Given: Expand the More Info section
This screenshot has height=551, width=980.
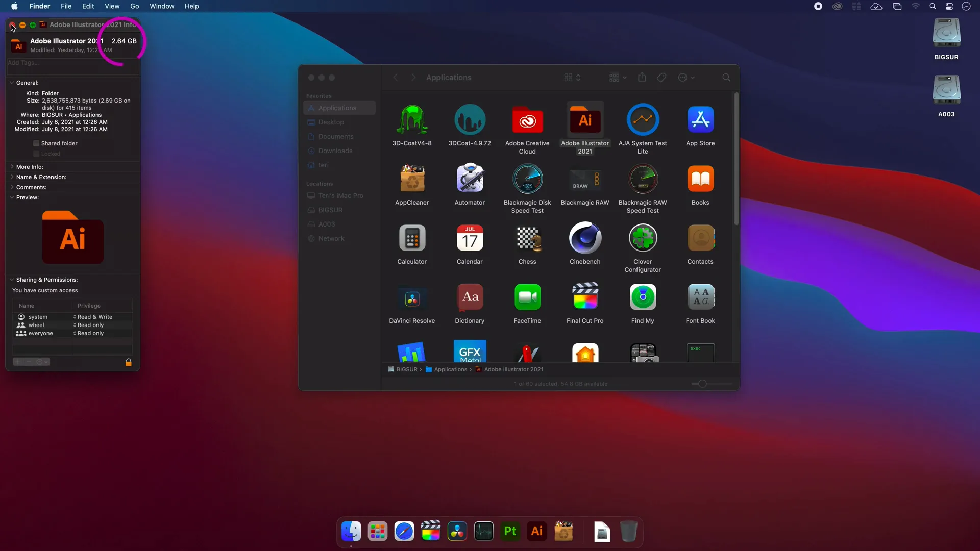Looking at the screenshot, I should [12, 167].
